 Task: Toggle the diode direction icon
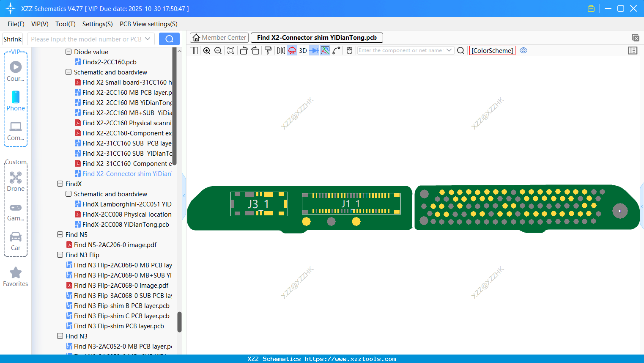314,50
